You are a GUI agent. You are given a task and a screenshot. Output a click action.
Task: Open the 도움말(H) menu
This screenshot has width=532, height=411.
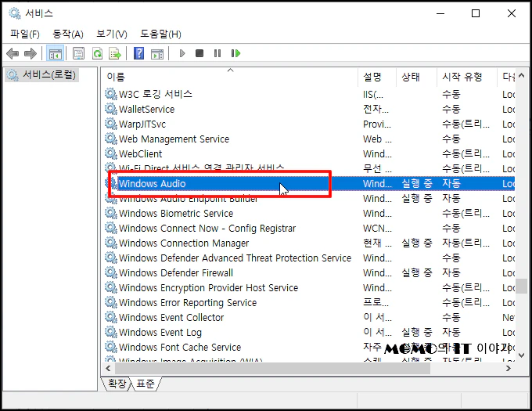click(161, 34)
